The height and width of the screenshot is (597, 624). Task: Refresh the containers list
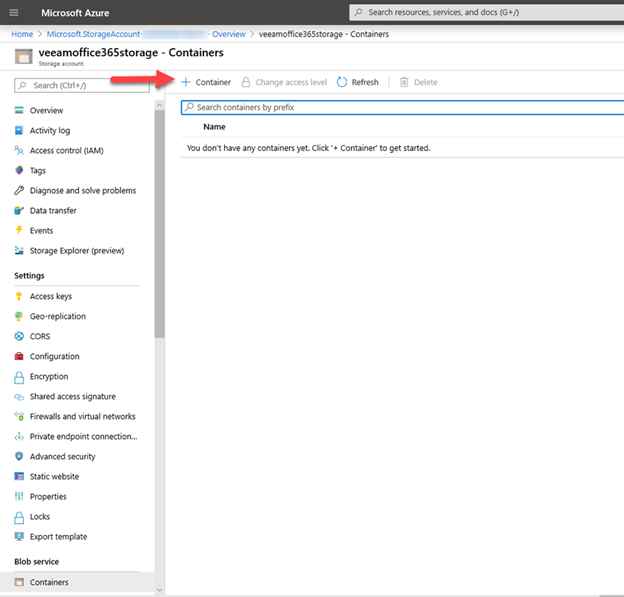pyautogui.click(x=357, y=82)
